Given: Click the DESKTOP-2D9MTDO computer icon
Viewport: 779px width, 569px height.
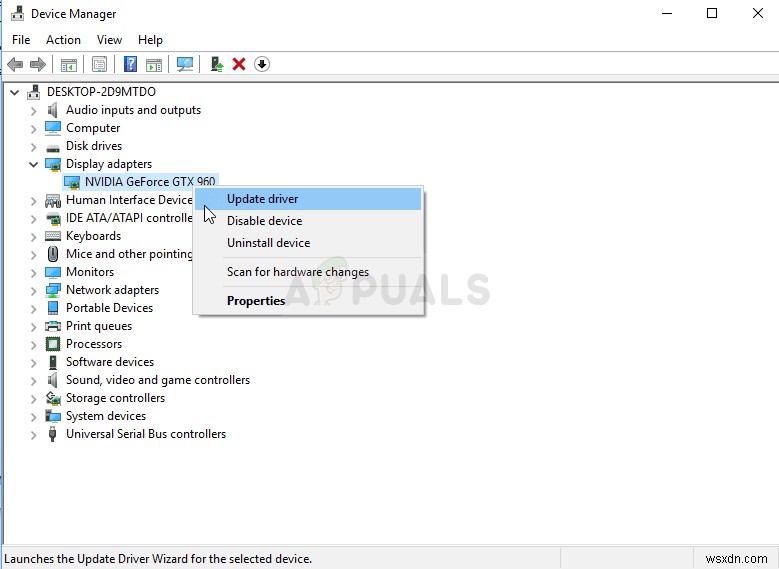Looking at the screenshot, I should click(x=34, y=92).
